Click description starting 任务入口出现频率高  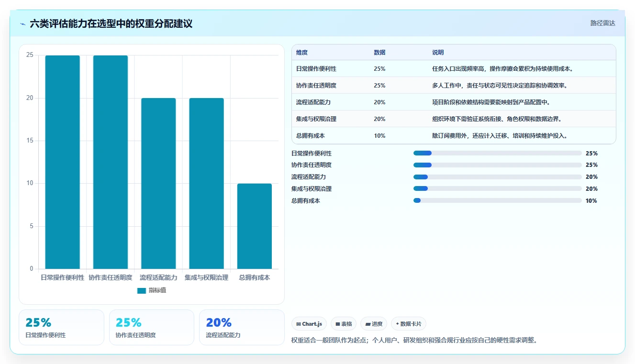(x=502, y=69)
